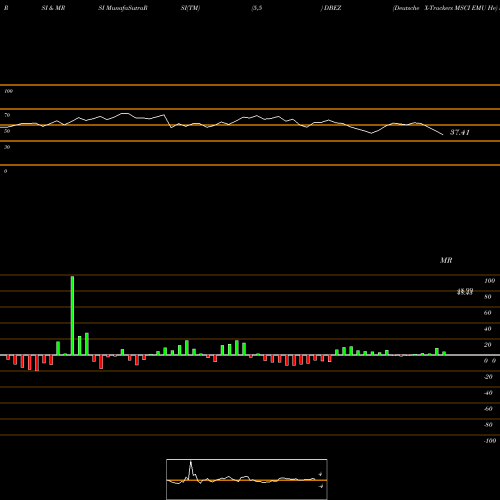
Task: Click the RSI axis label 50
Action: pos(7,131)
